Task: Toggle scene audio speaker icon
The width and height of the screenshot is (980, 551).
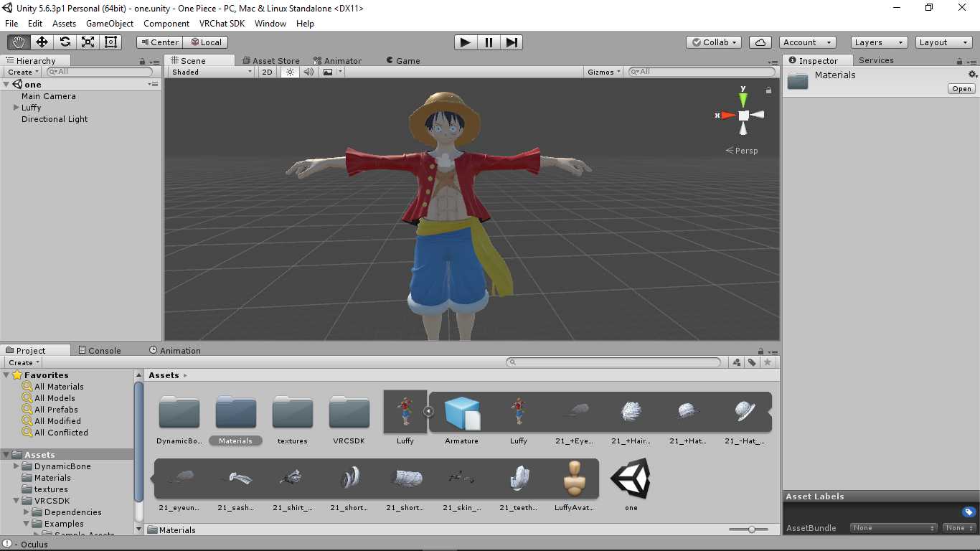Action: (x=308, y=72)
